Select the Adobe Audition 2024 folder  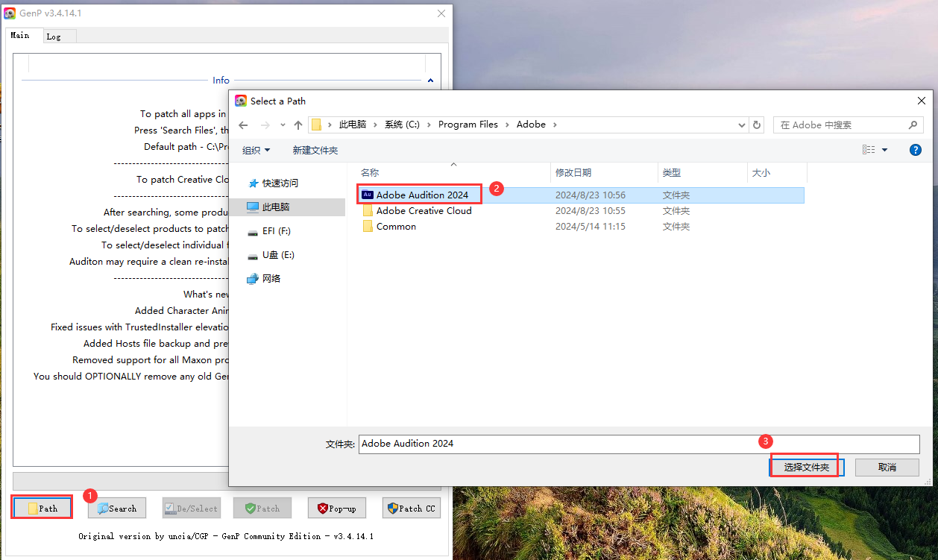422,195
